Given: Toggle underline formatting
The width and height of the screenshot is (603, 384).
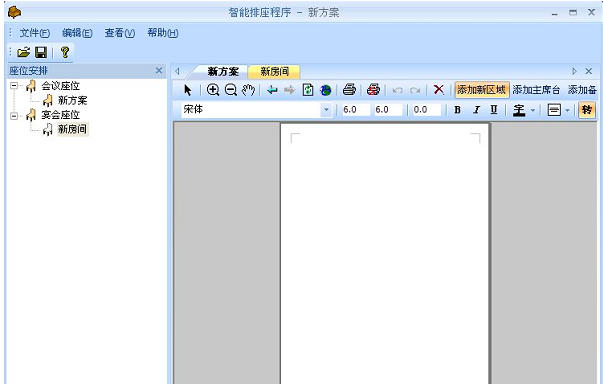Looking at the screenshot, I should pos(494,110).
